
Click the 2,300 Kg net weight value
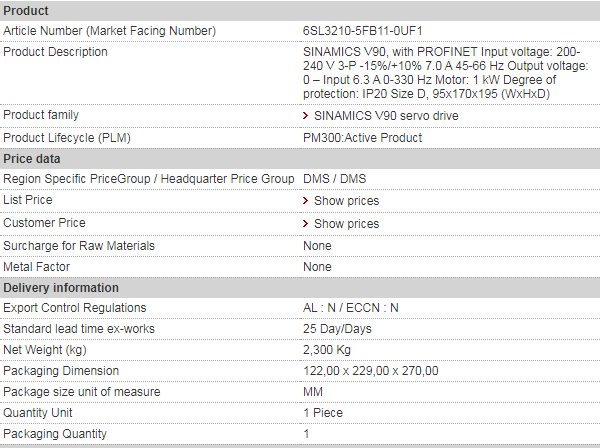pos(327,350)
